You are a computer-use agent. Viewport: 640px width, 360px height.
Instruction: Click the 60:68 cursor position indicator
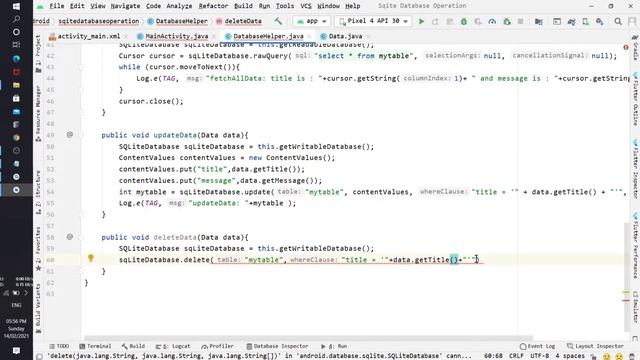point(493,356)
